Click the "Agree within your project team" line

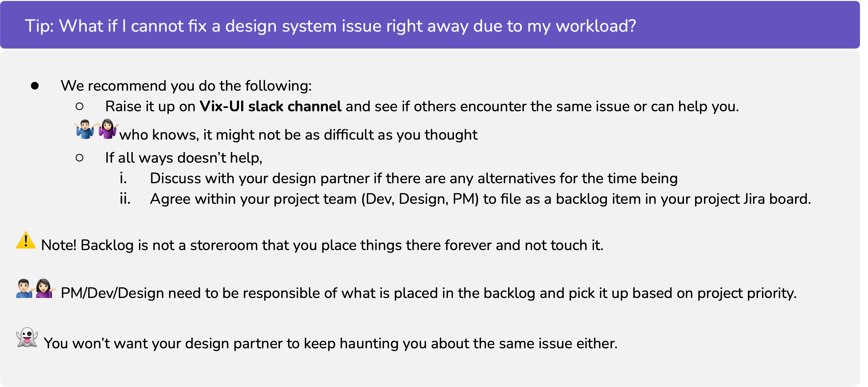click(x=480, y=199)
